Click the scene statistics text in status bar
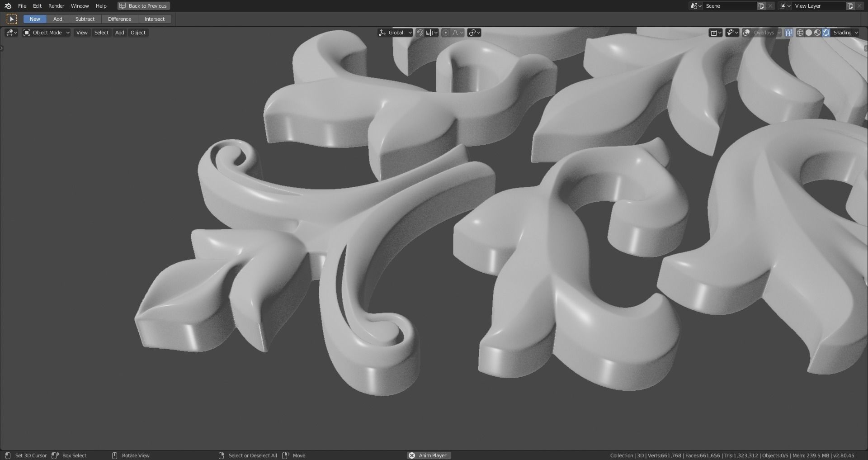 [x=732, y=455]
